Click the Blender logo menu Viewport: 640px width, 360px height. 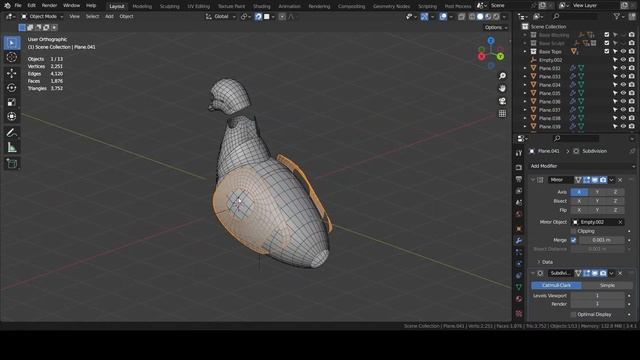(x=7, y=6)
